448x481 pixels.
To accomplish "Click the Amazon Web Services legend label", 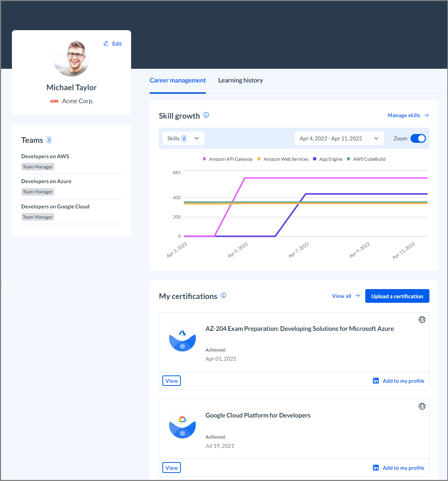I will (x=286, y=159).
